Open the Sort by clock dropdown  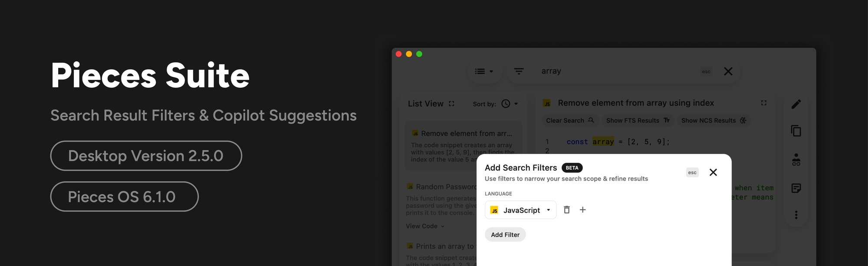[510, 104]
